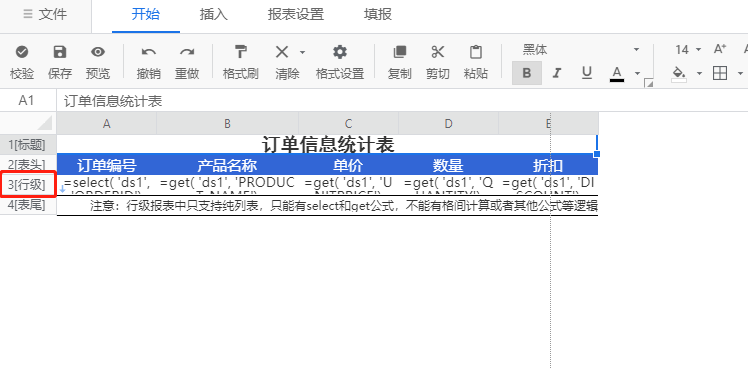The image size is (748, 369).
Task: Copy with the 复制 icon
Action: tap(399, 51)
